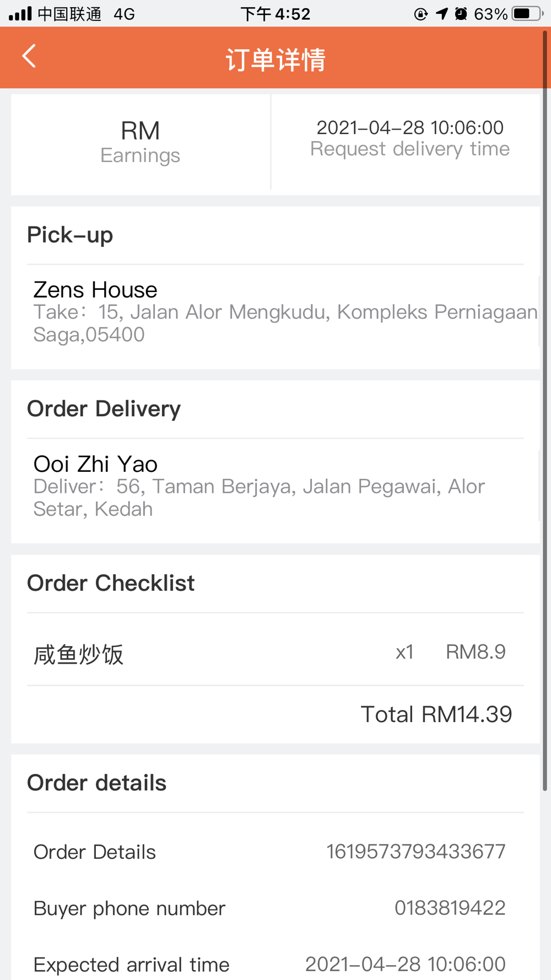Viewport: 551px width, 980px height.
Task: Tap the Expected arrival time row
Action: click(269, 965)
